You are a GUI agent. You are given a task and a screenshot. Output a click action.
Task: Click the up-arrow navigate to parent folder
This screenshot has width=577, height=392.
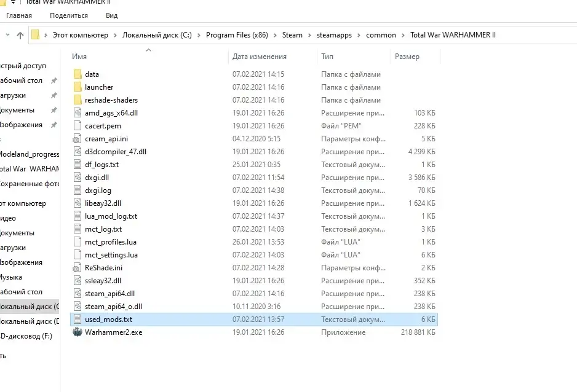click(20, 35)
